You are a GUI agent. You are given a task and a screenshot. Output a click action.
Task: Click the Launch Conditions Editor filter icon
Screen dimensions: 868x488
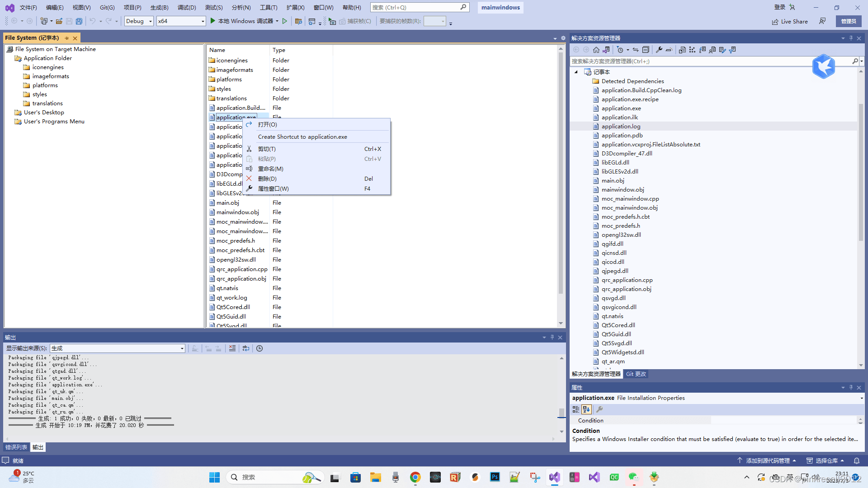733,50
